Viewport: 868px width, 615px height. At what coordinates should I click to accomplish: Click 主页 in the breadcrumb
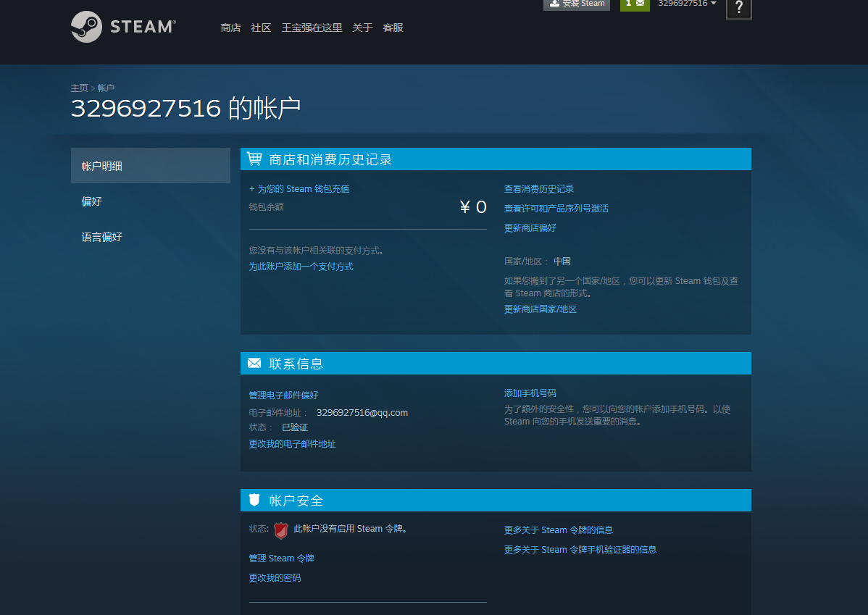coord(79,88)
